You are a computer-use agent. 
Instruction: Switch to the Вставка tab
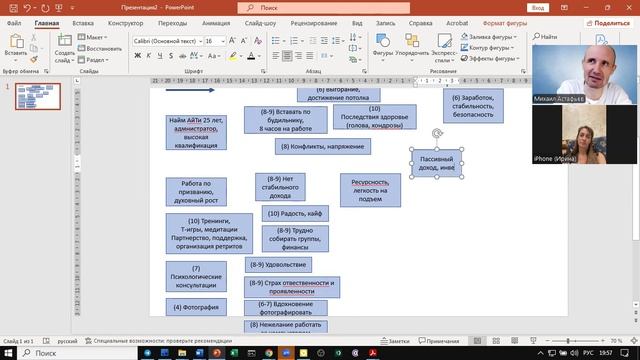83,23
